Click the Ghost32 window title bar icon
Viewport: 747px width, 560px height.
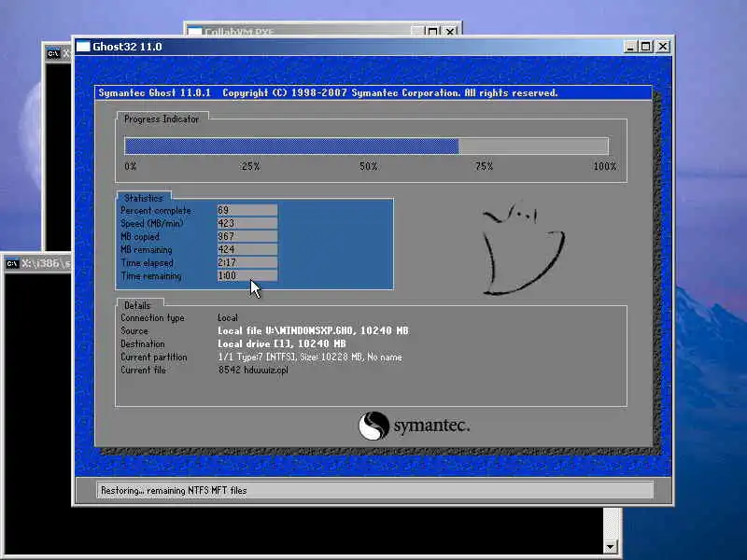pos(83,47)
